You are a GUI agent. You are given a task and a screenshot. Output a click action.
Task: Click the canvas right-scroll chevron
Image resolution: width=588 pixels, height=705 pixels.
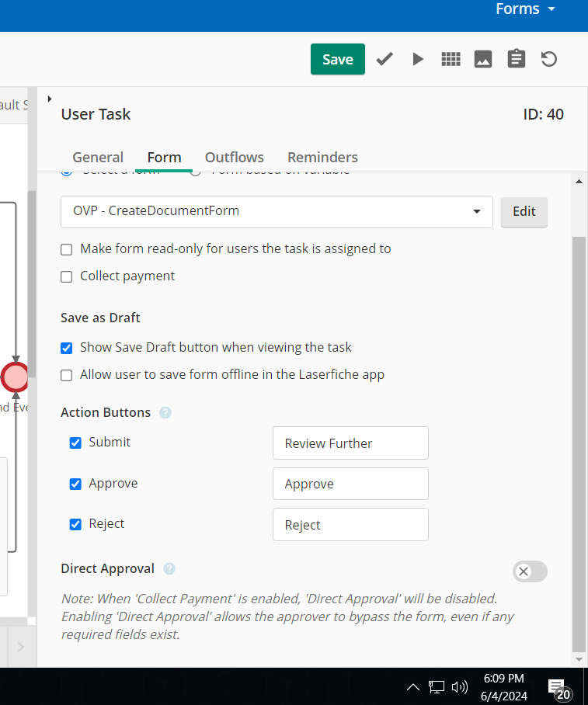[21, 647]
